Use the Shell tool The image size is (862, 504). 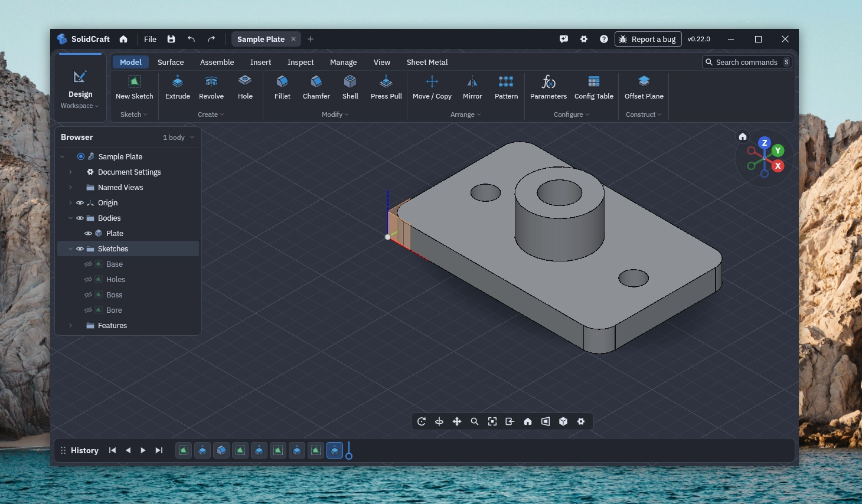pos(350,87)
